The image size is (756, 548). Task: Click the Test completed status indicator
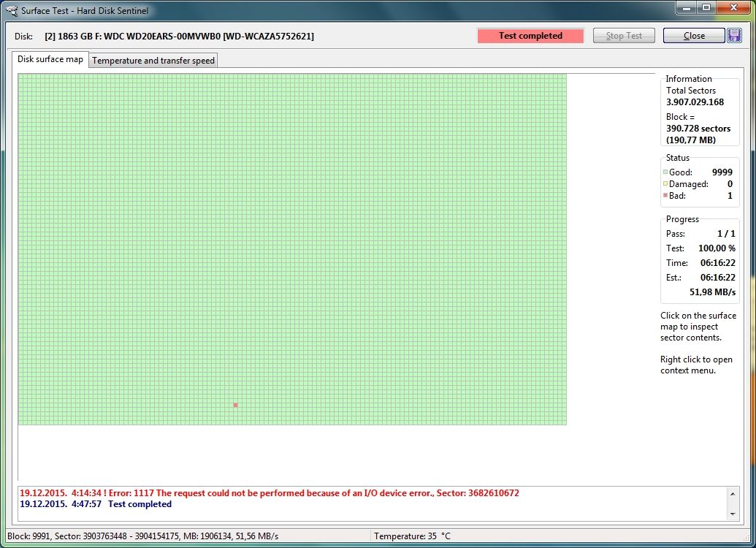[x=530, y=36]
